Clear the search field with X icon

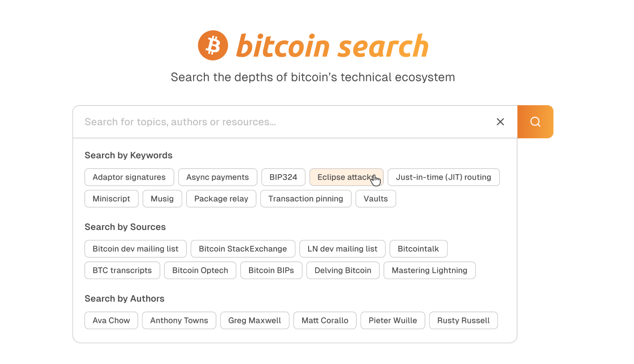(500, 122)
